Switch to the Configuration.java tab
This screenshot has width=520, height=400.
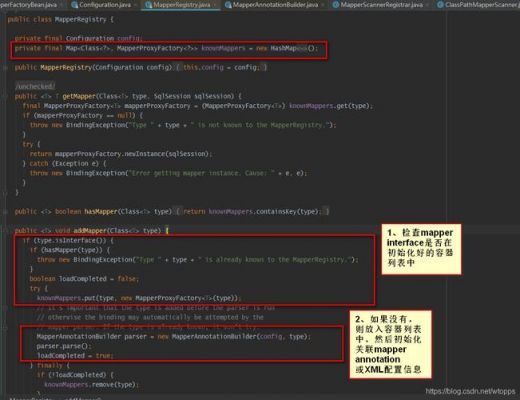pos(105,5)
